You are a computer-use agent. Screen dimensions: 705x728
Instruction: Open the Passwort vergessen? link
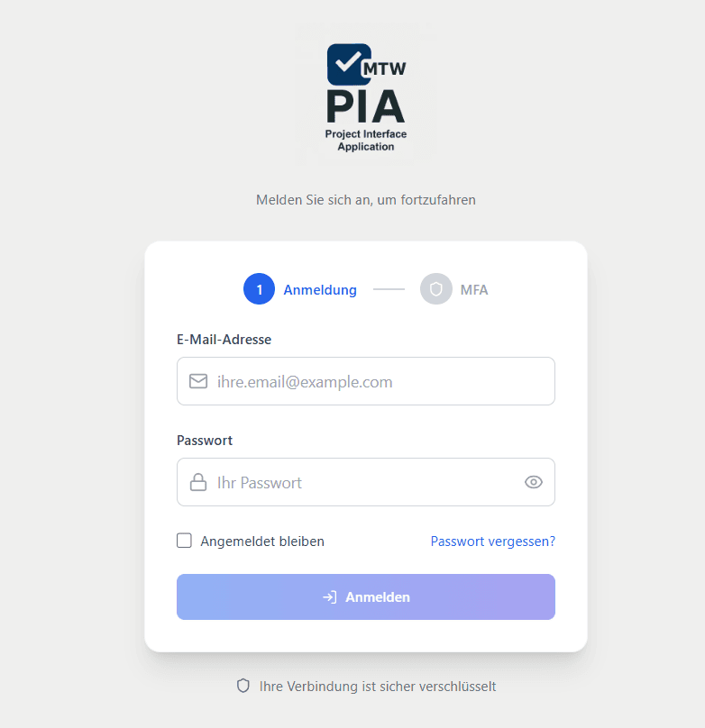pos(493,541)
